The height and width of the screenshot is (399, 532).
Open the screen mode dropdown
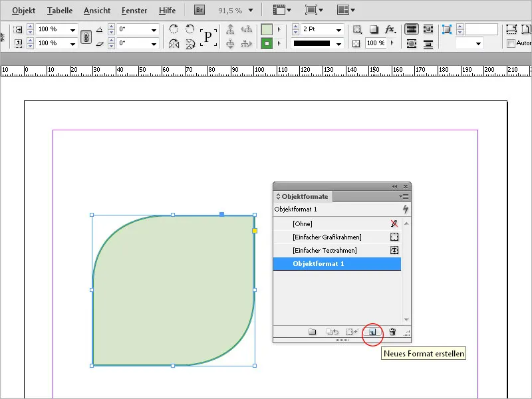[x=314, y=10]
